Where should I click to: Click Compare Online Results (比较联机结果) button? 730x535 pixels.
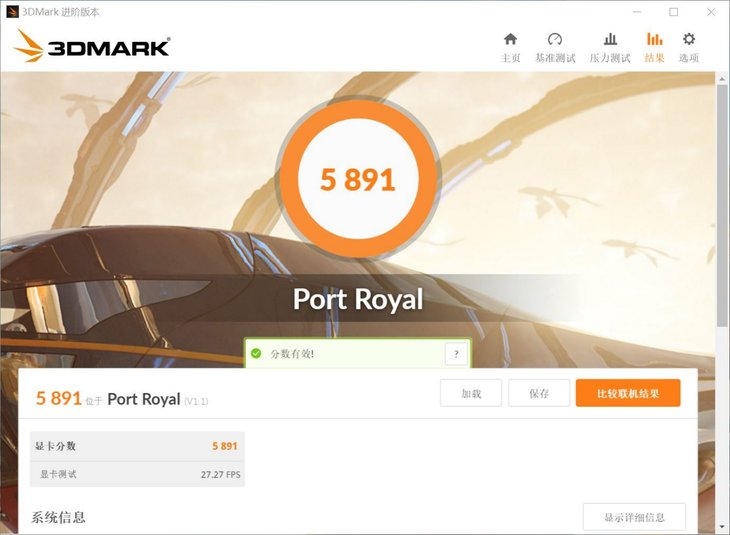[628, 393]
